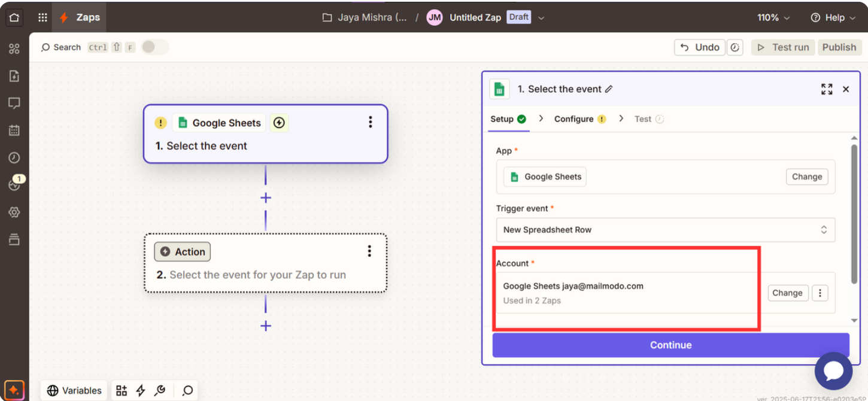Open the sidebar comments chat icon
868x401 pixels.
point(14,103)
